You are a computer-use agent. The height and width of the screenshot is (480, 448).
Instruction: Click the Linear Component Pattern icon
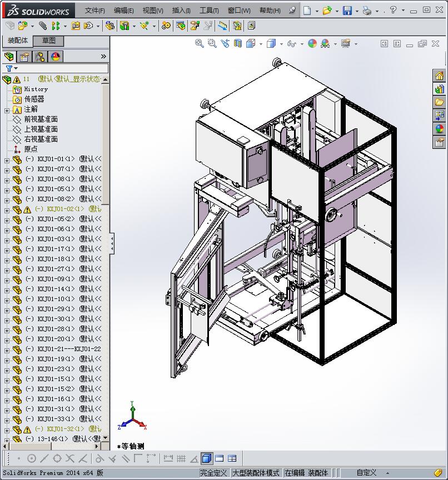(56, 26)
